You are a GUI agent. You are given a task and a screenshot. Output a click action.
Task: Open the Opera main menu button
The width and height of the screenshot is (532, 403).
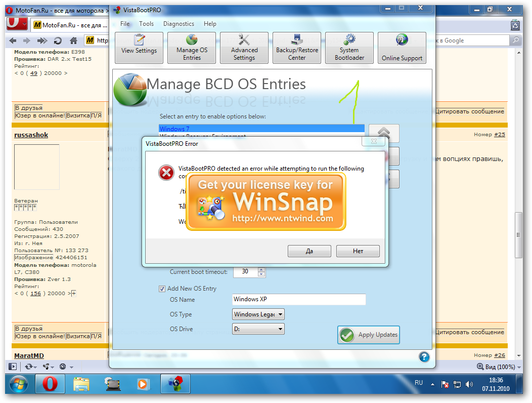(x=17, y=24)
